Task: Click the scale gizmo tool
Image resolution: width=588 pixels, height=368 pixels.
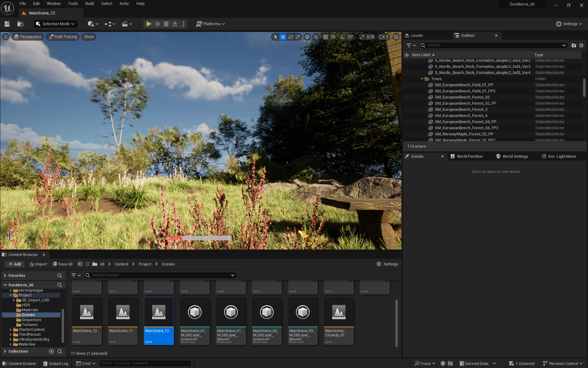Action: click(298, 37)
